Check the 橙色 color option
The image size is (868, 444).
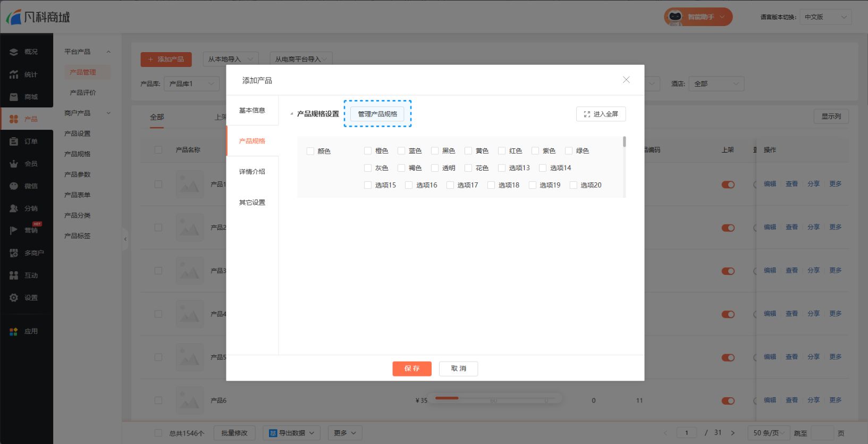tap(368, 150)
